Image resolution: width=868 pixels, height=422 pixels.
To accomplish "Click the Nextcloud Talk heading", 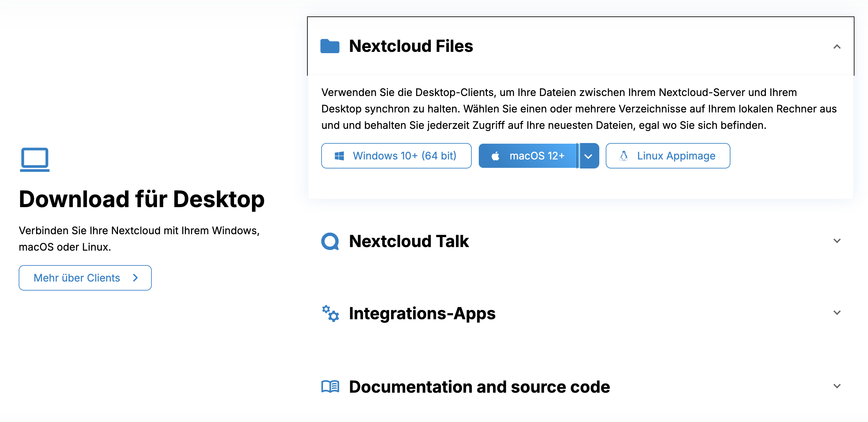I will [409, 241].
